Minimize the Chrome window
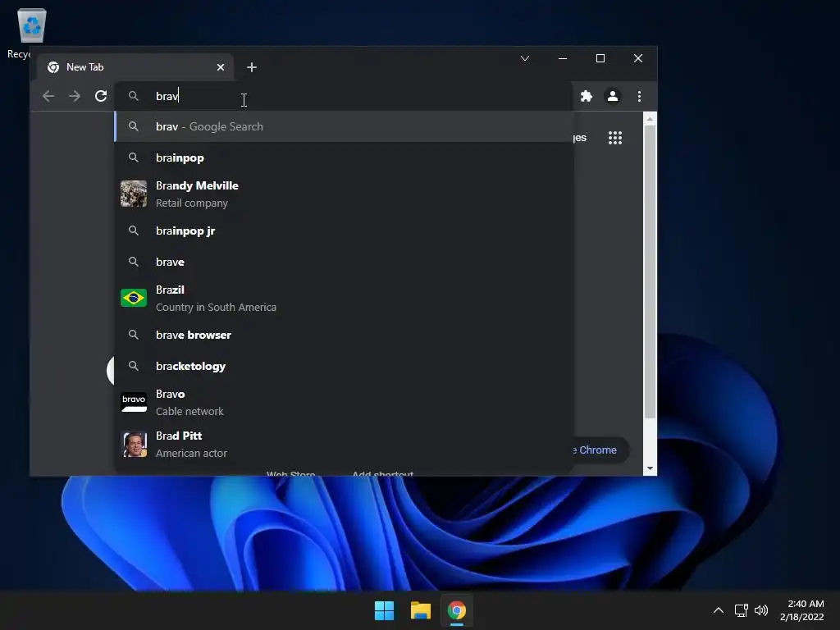Viewport: 840px width, 630px height. (563, 58)
